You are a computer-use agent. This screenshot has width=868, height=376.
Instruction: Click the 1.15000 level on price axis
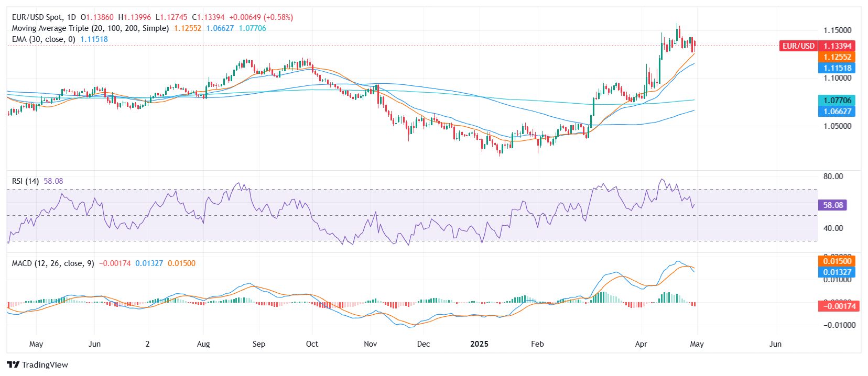(837, 30)
